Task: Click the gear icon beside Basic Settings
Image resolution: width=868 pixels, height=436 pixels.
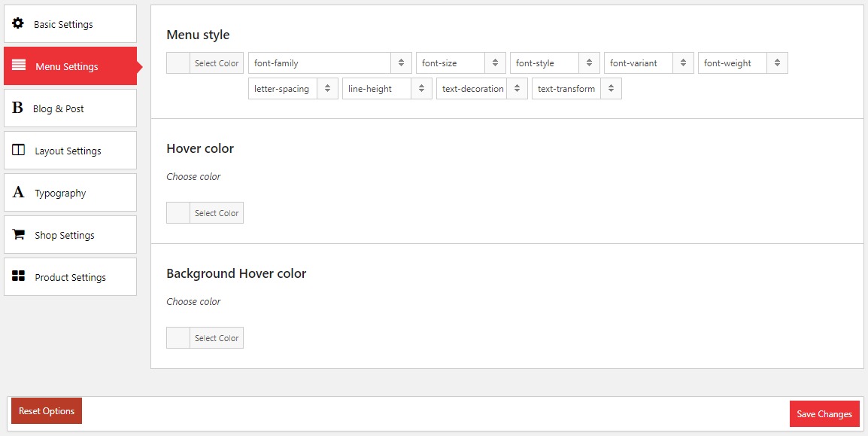Action: point(18,23)
